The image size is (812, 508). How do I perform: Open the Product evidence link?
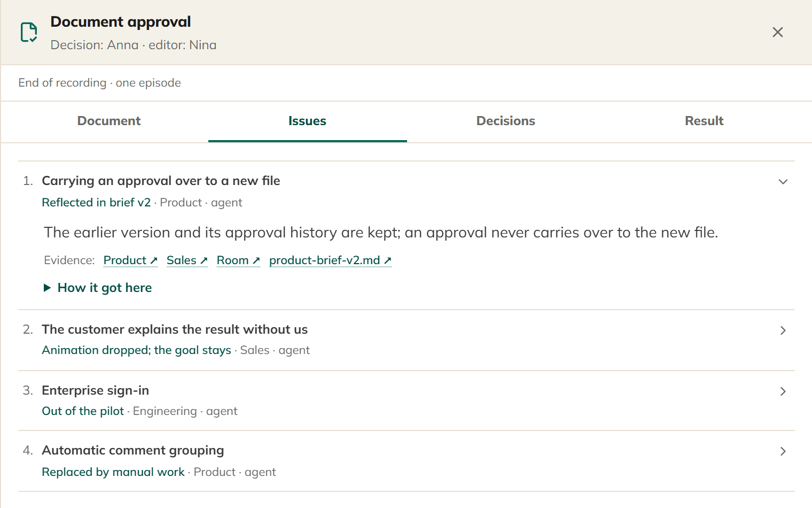click(130, 260)
